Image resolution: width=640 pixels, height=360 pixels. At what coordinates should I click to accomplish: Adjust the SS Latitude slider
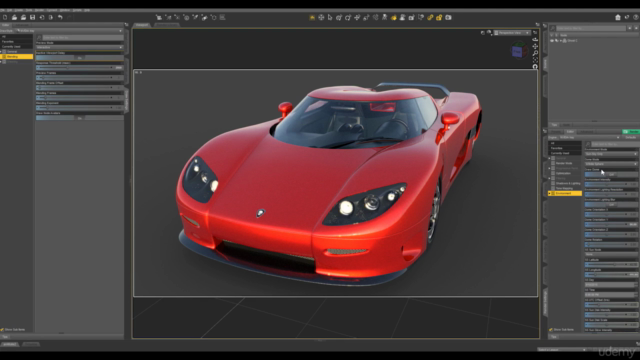(x=611, y=264)
